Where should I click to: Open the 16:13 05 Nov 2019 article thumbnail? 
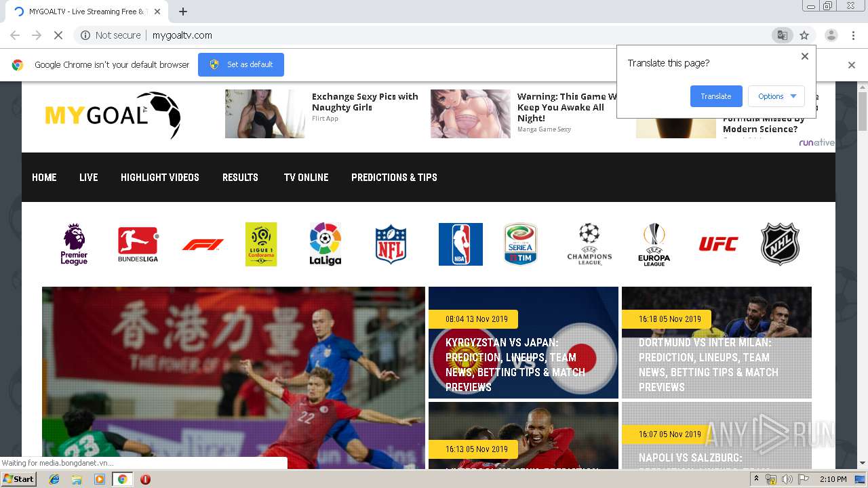524,435
